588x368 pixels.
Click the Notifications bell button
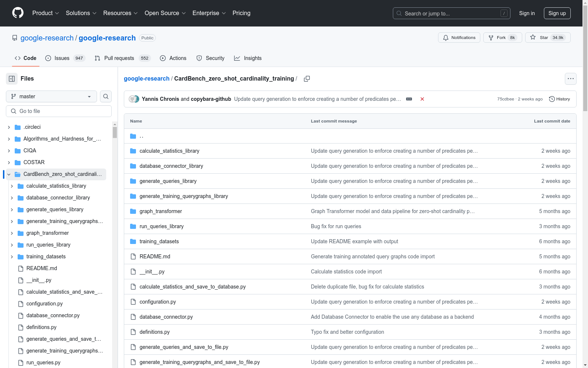pyautogui.click(x=459, y=38)
